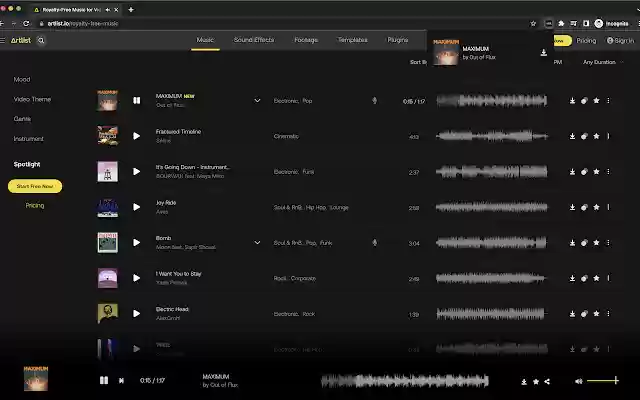Play the Electric Head track
The image size is (640, 400).
[x=137, y=313]
